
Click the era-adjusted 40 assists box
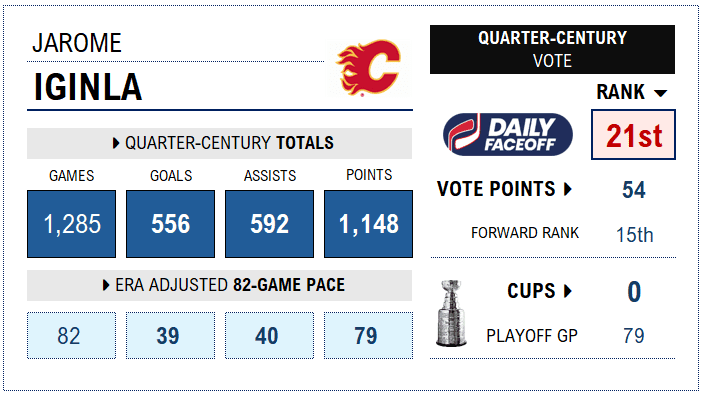(x=269, y=335)
